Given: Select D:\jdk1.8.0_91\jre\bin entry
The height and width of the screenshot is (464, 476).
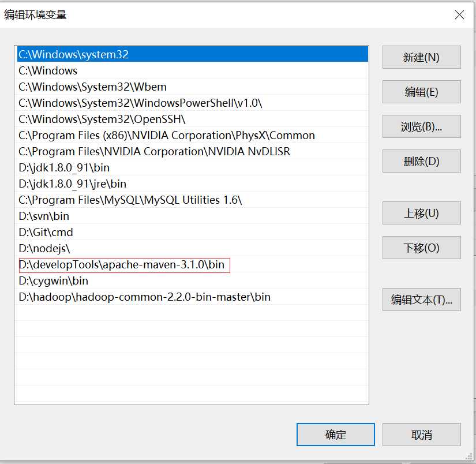Looking at the screenshot, I should tap(192, 184).
